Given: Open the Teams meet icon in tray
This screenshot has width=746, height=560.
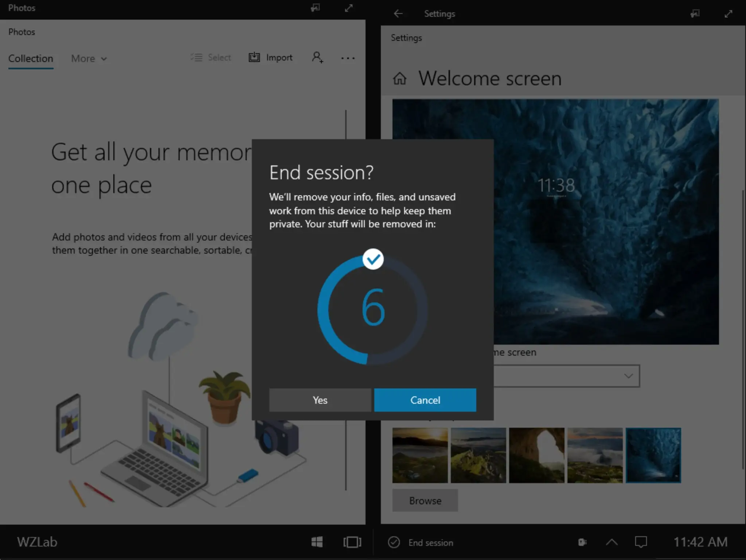Looking at the screenshot, I should point(582,542).
